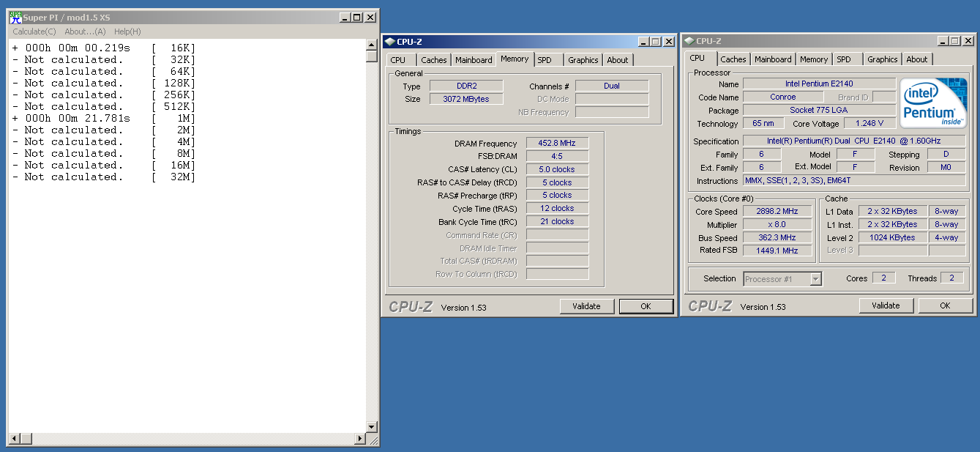980x452 pixels.
Task: Open Caches tab in the Processor CPU-Z window
Action: 733,59
